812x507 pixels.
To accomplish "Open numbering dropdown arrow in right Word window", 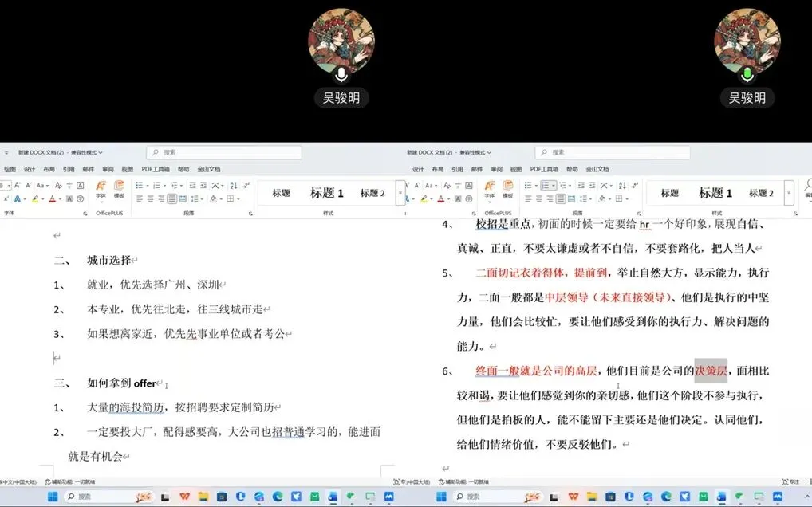I will [x=554, y=185].
